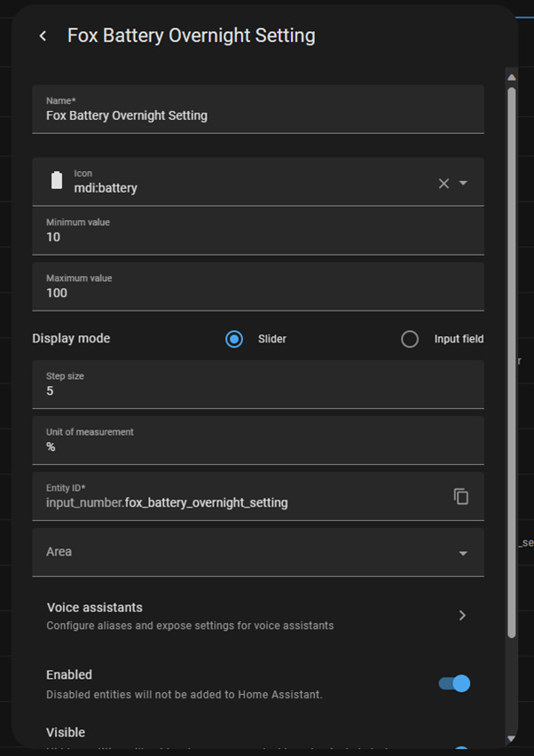The height and width of the screenshot is (756, 534).
Task: Click the Name text field
Action: (257, 115)
